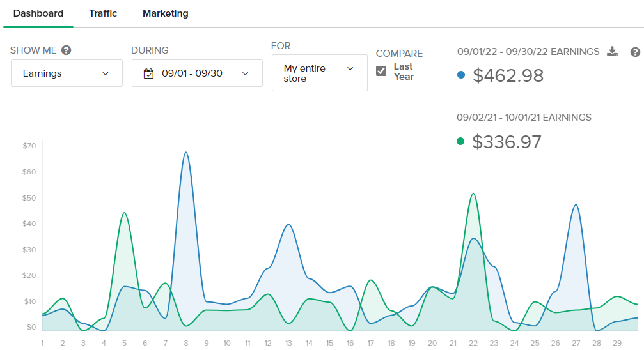
Task: Click the $336.97 last year total
Action: coord(507,142)
